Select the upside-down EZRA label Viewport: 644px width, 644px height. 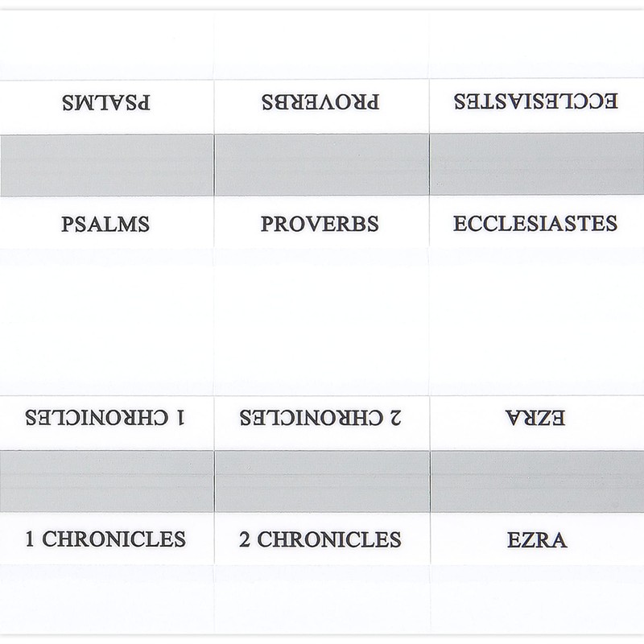pos(536,419)
